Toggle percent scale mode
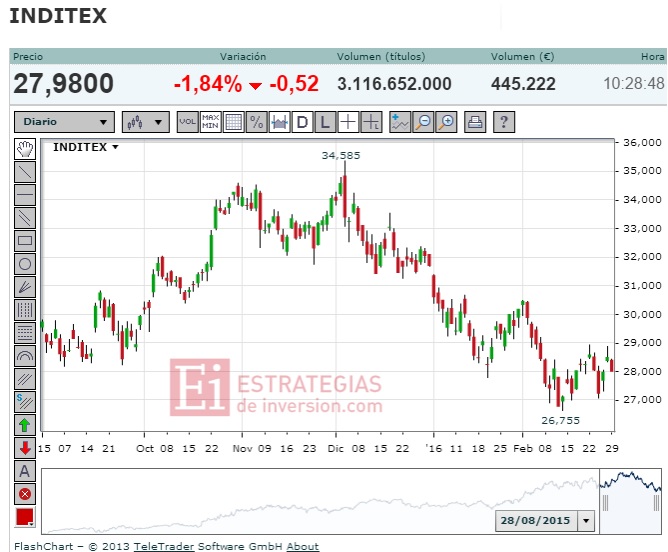This screenshot has width=668, height=552. pyautogui.click(x=256, y=122)
